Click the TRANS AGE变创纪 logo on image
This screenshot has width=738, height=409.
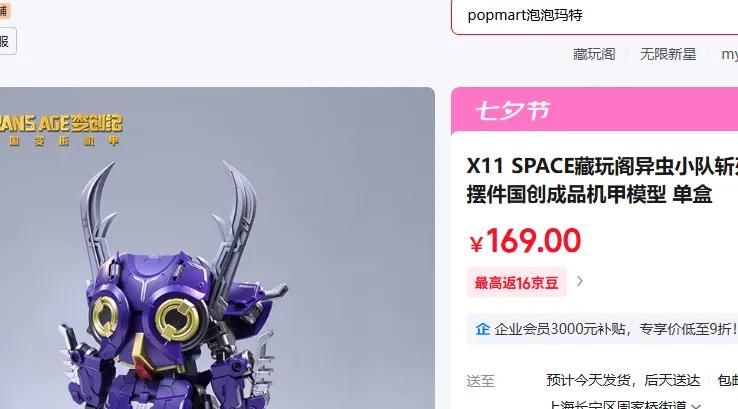[61, 129]
